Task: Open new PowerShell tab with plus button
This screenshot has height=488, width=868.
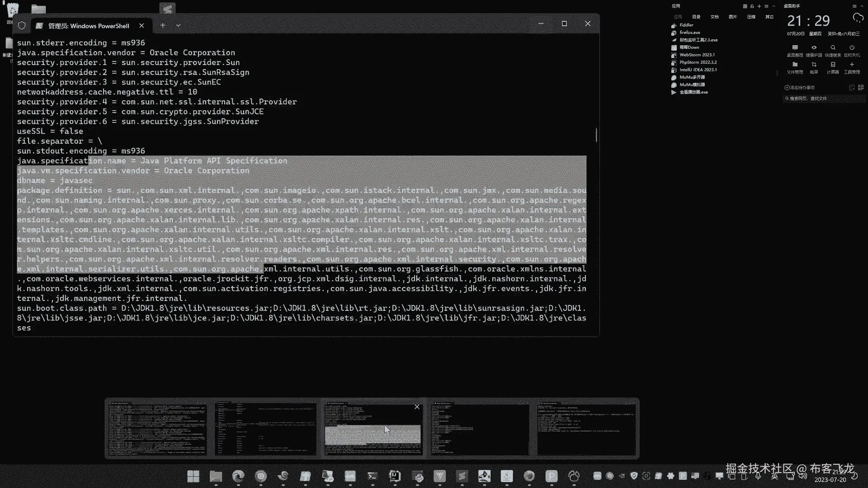Action: point(163,26)
